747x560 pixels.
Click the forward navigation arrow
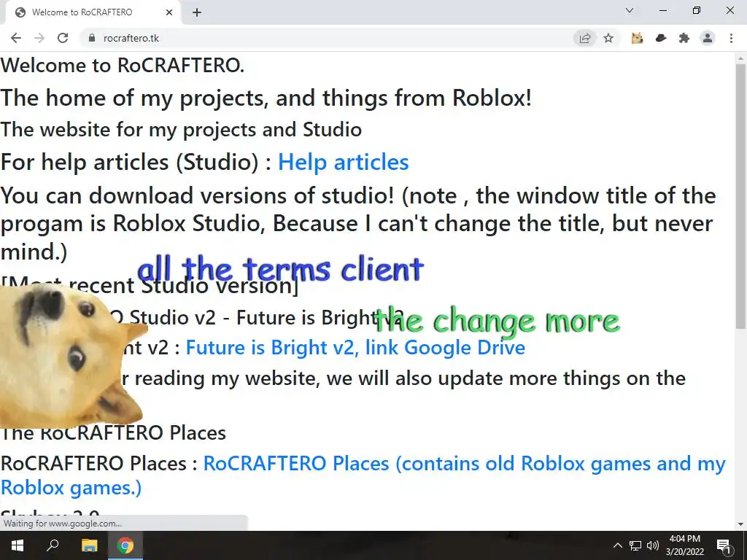(x=39, y=38)
